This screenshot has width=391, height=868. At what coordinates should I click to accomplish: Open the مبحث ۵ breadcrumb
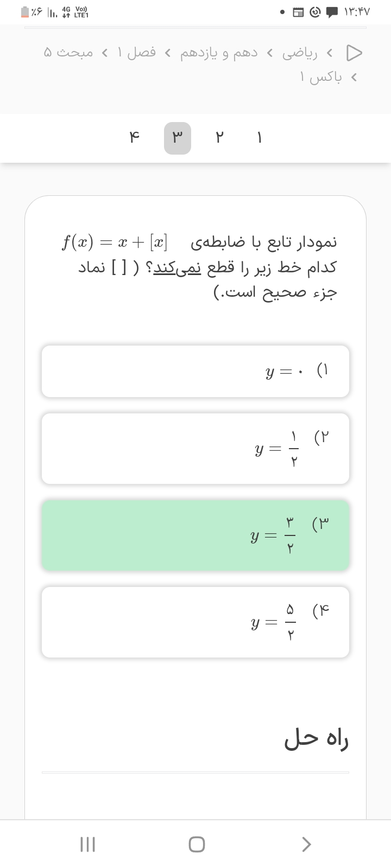click(x=68, y=53)
